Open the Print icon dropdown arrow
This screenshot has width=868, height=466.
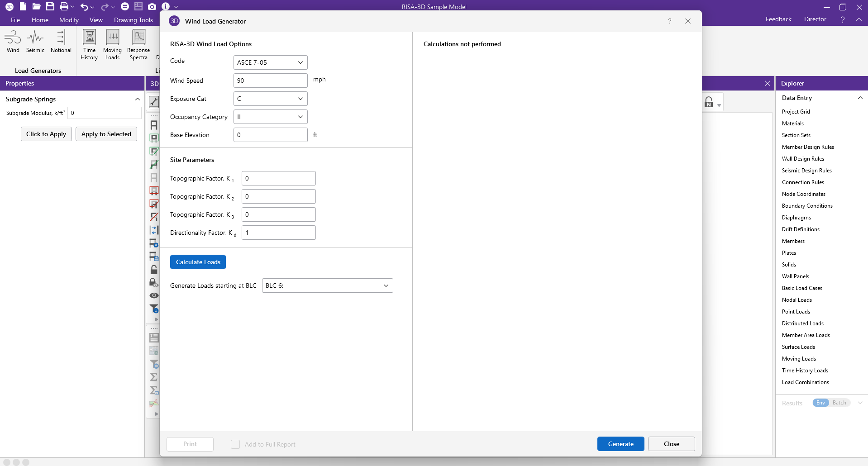click(x=72, y=7)
